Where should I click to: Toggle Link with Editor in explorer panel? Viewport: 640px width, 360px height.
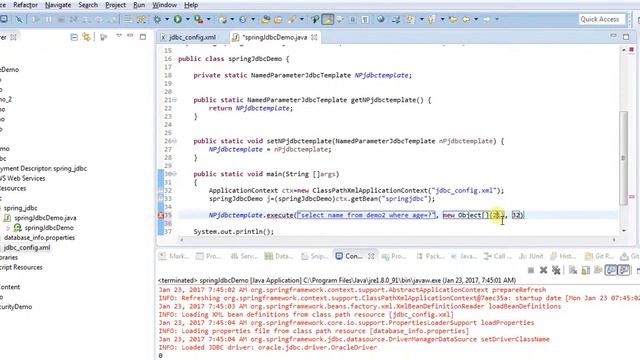(x=86, y=37)
